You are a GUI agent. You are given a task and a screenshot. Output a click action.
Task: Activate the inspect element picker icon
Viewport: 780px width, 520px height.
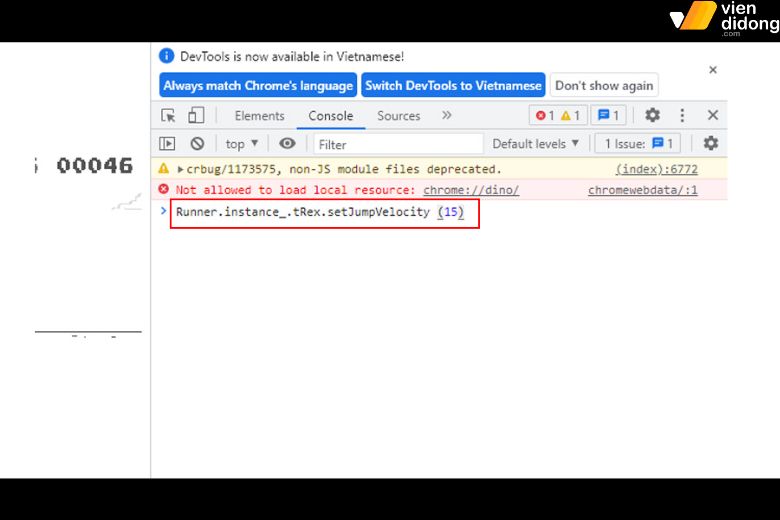coord(168,115)
